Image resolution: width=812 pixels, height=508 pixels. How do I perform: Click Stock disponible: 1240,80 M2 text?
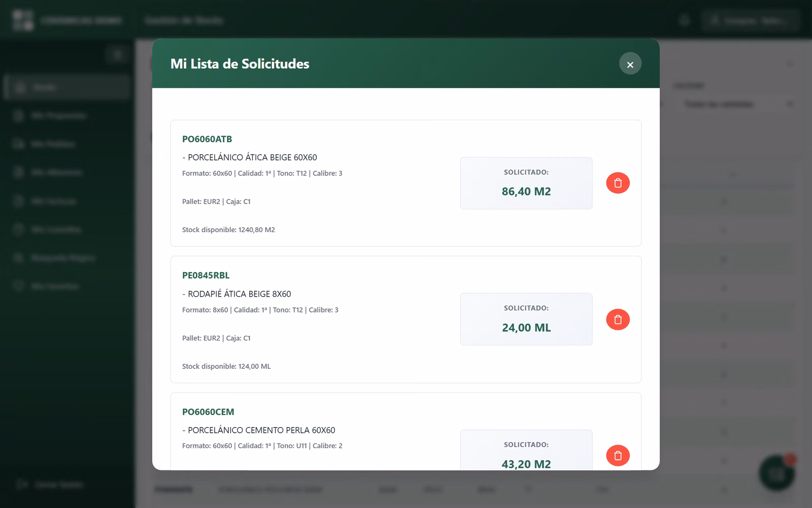pyautogui.click(x=228, y=230)
